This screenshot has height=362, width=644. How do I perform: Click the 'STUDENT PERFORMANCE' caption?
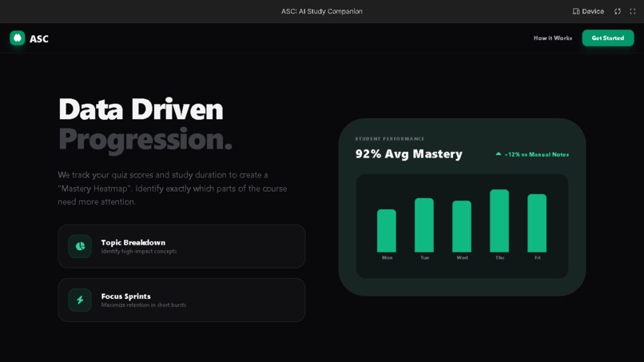click(x=390, y=139)
